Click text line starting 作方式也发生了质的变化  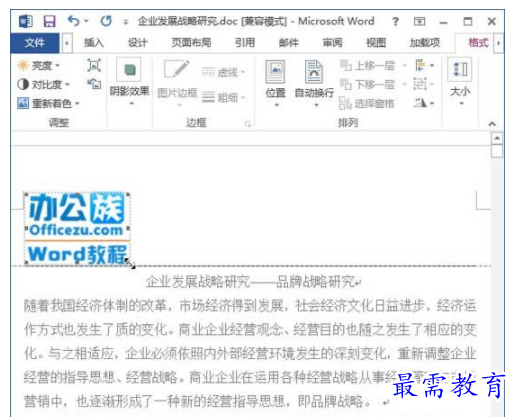[x=250, y=329]
